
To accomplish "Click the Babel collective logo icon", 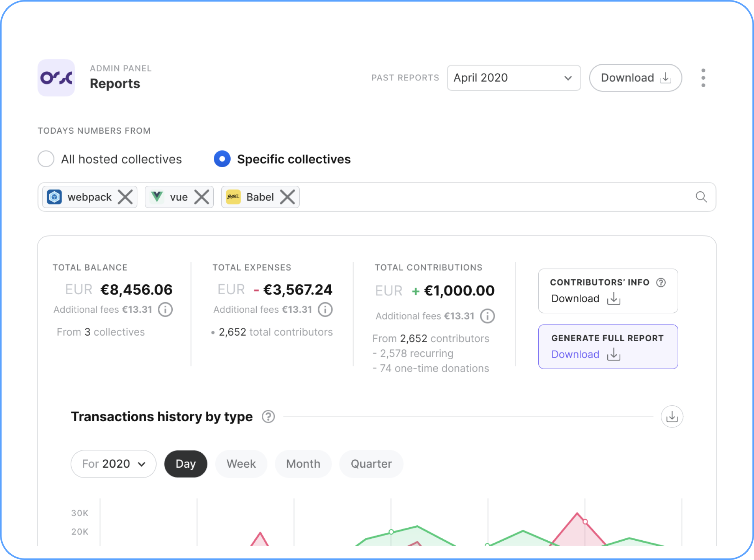I will click(x=233, y=197).
